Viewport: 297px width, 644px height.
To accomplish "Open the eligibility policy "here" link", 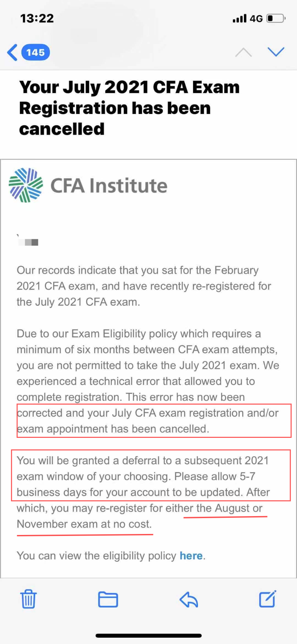I will click(x=191, y=556).
